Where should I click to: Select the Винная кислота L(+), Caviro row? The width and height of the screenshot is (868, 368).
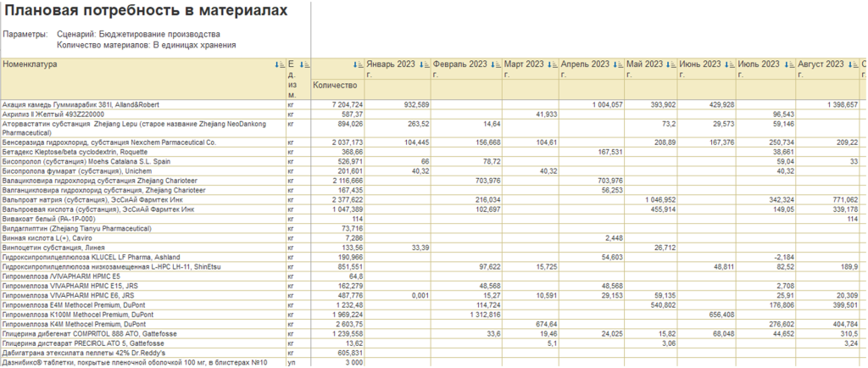[x=433, y=238]
